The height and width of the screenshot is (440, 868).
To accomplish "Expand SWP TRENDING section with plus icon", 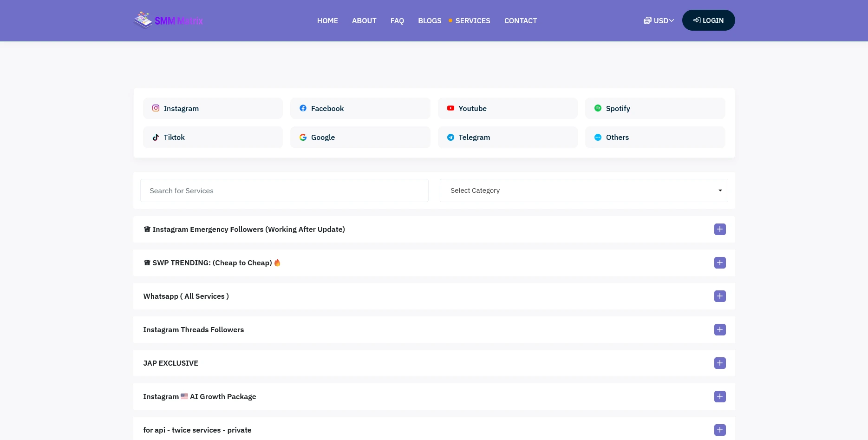I will point(720,263).
